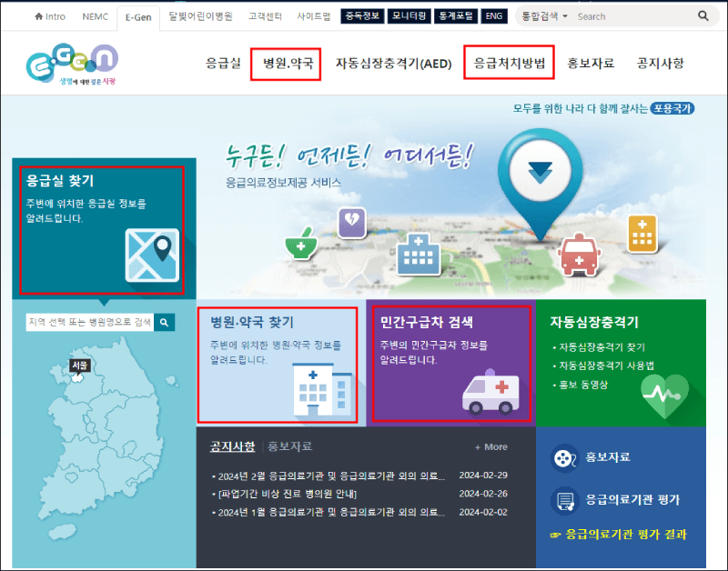
Task: Click the + More link in the notice section
Action: pyautogui.click(x=490, y=446)
